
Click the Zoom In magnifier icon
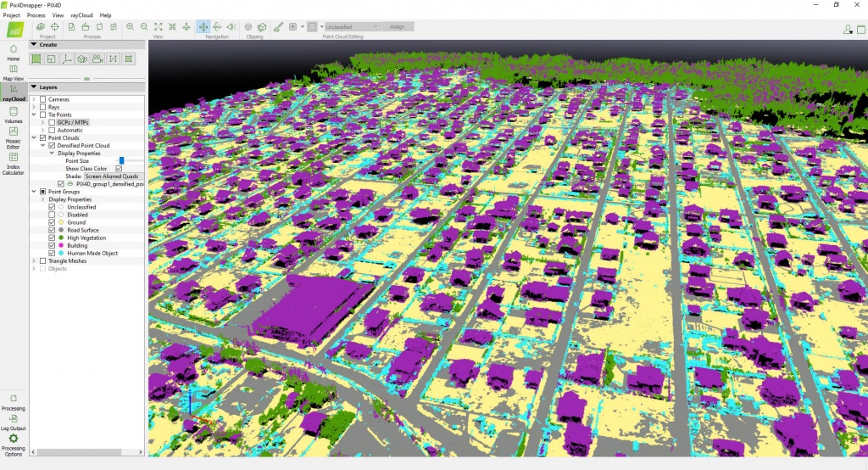[x=131, y=27]
